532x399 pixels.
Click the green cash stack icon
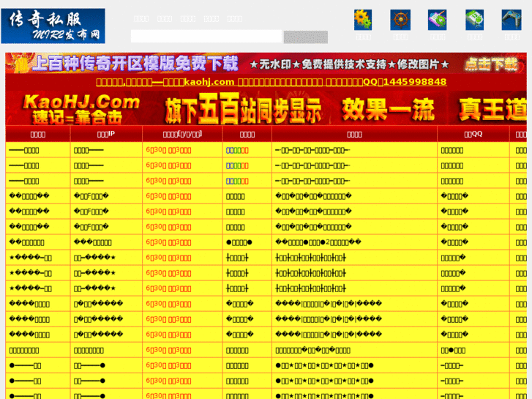coord(474,20)
